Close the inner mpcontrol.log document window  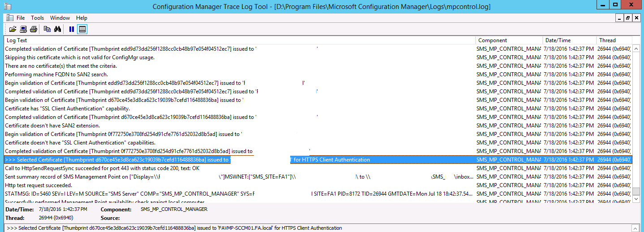pos(636,18)
